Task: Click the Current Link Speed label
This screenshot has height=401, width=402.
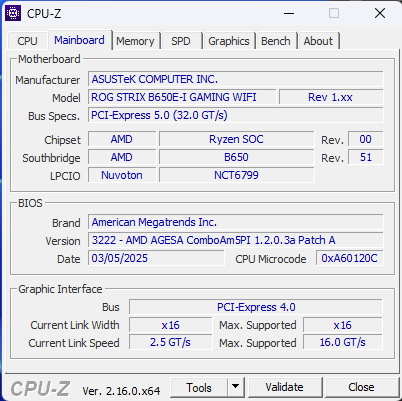Action: point(74,343)
